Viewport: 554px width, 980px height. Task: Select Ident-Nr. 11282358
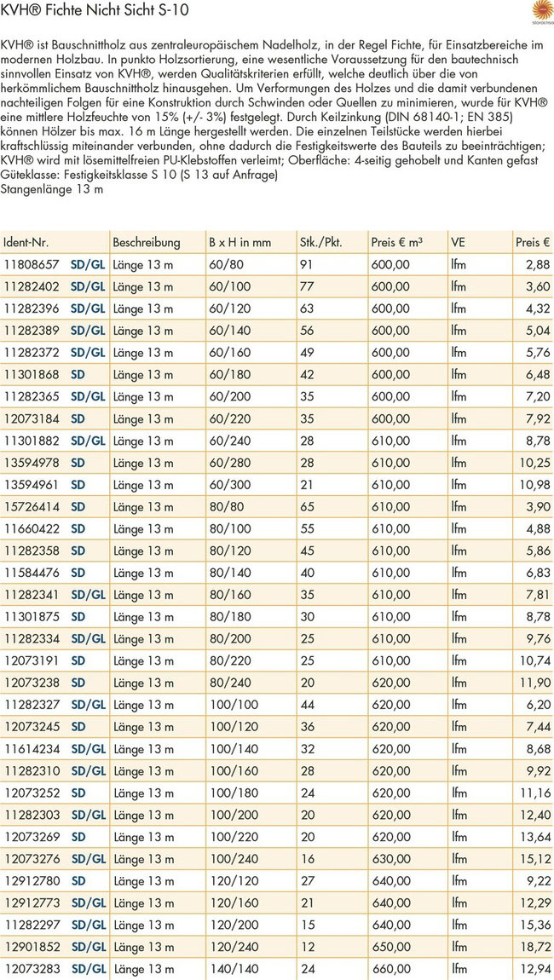coord(32,551)
